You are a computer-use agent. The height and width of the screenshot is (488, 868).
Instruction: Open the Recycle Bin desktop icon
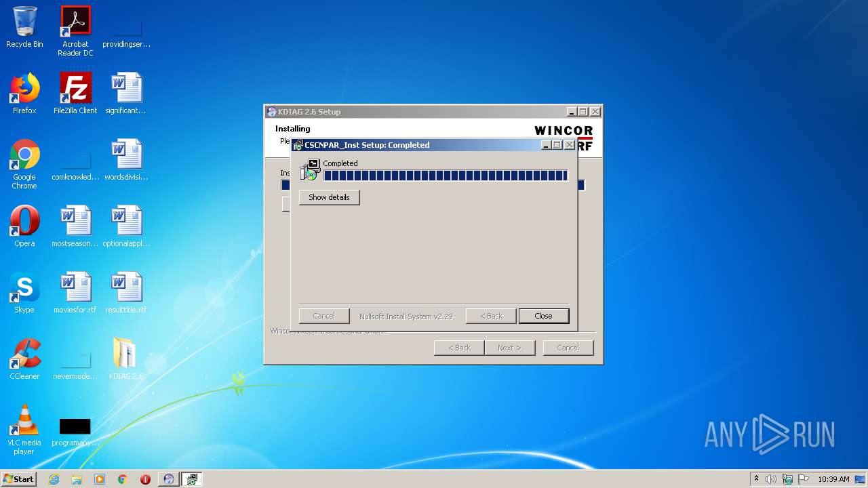pyautogui.click(x=24, y=27)
